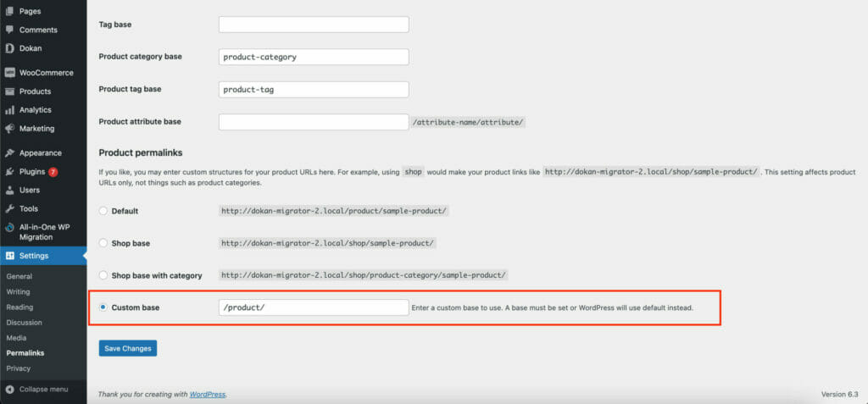868x404 pixels.
Task: Click the Users person icon
Action: (9, 190)
